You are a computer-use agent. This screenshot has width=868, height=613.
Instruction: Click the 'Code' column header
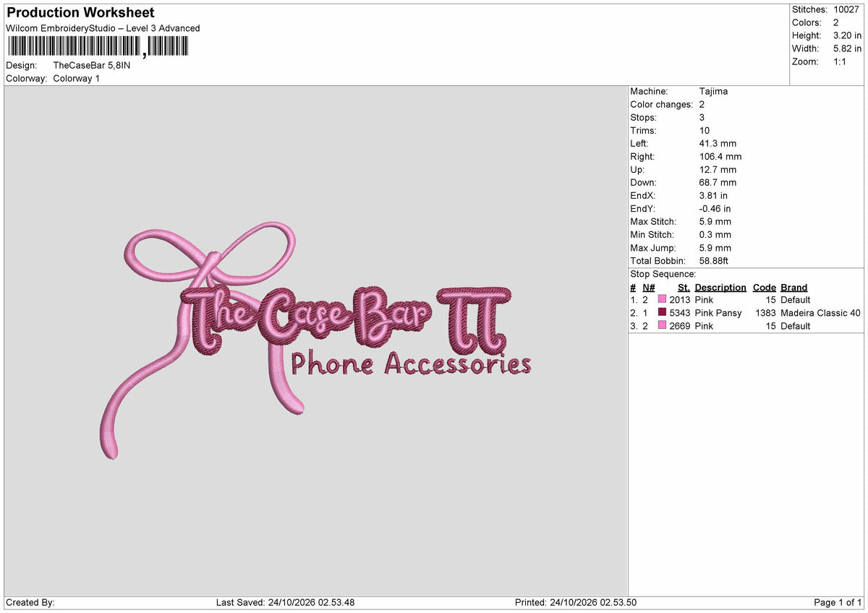765,288
